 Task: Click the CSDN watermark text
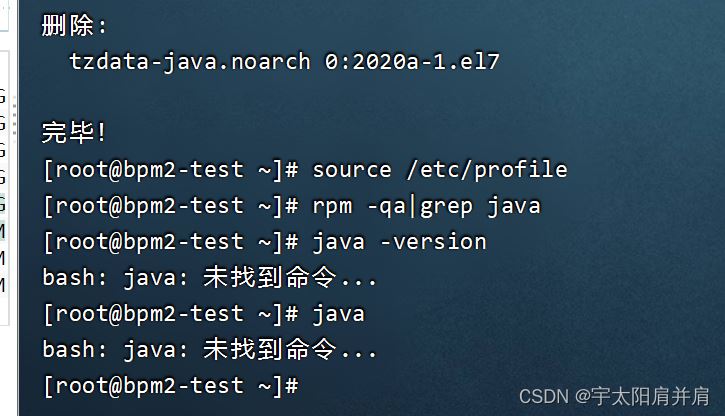point(544,397)
